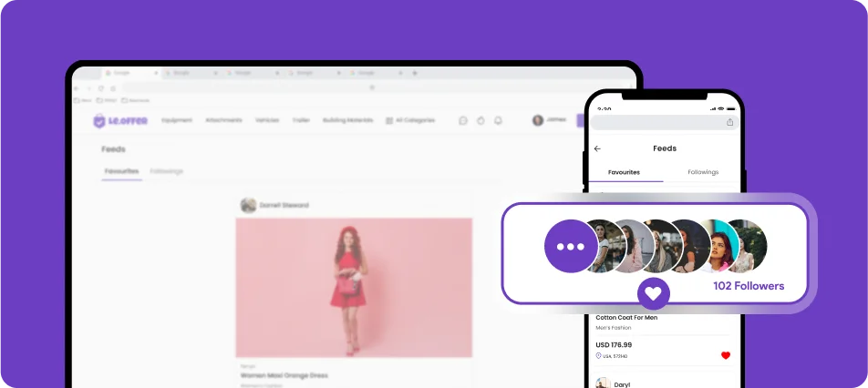Open a new browser tab with the plus icon

click(x=415, y=73)
